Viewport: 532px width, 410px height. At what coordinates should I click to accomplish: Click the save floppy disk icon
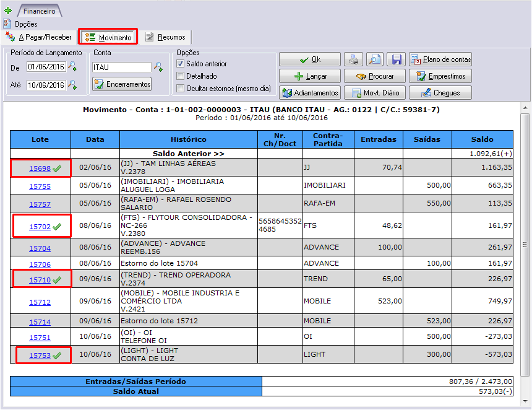[397, 59]
